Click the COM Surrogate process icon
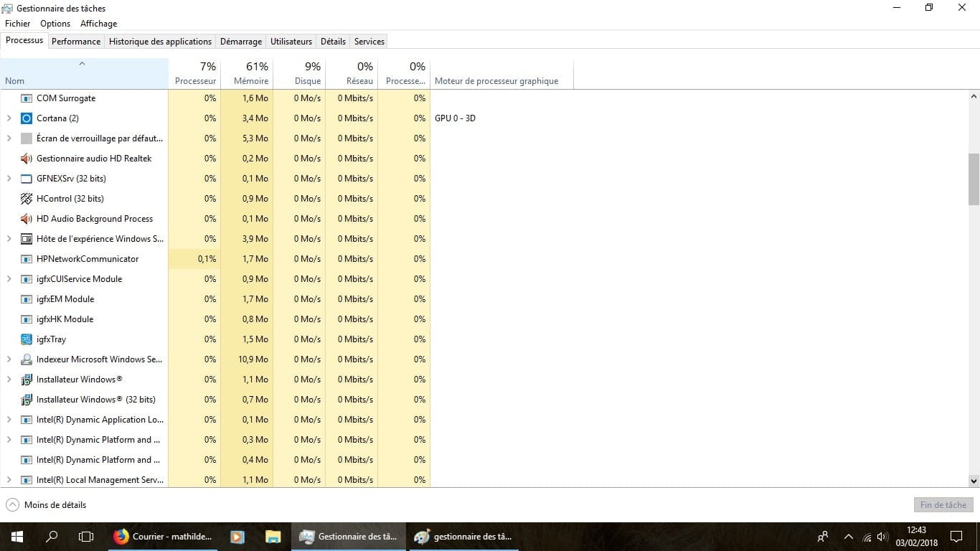The image size is (980, 551). tap(27, 98)
